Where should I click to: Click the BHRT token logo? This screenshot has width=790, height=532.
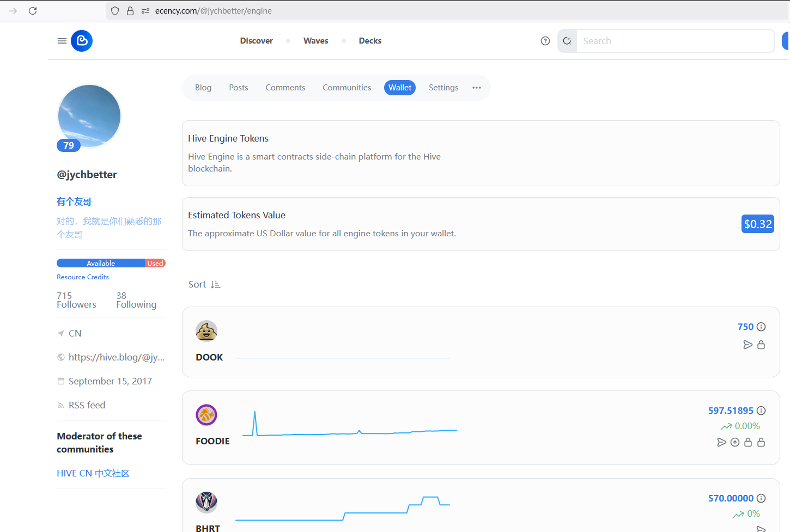[206, 502]
